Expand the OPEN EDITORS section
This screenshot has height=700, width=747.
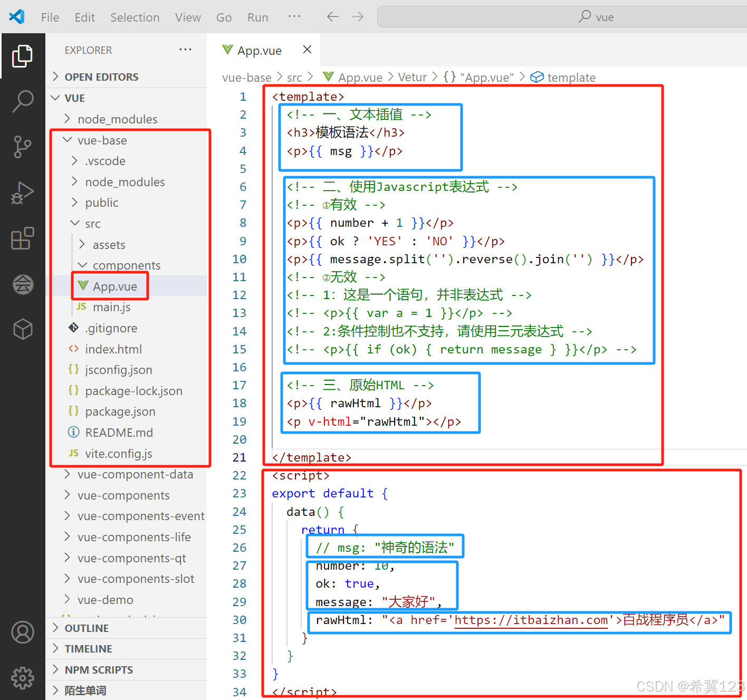(127, 77)
